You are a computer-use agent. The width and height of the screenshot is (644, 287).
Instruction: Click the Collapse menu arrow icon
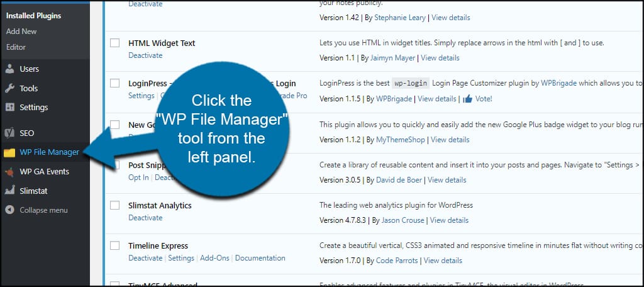point(9,210)
